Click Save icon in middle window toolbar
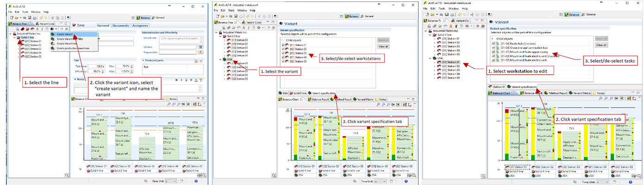The image size is (644, 185). (236, 16)
